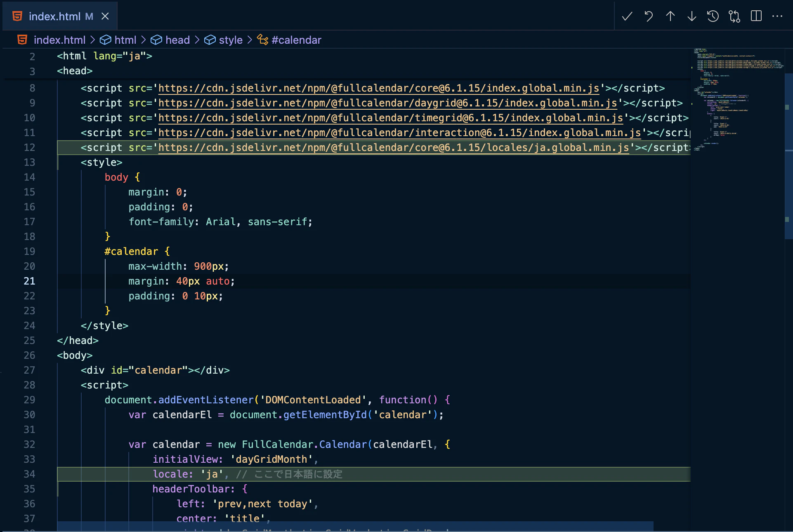Open the style breadcrumb dropdown

pyautogui.click(x=231, y=40)
